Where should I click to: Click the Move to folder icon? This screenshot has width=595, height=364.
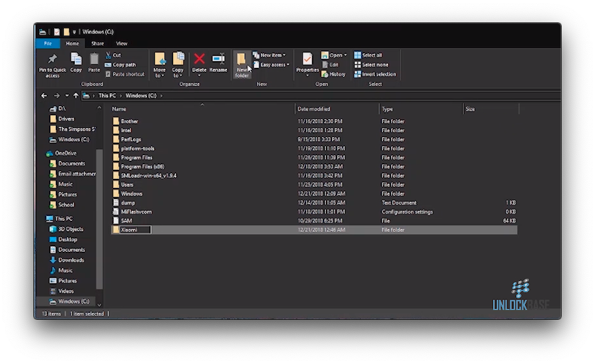click(160, 59)
